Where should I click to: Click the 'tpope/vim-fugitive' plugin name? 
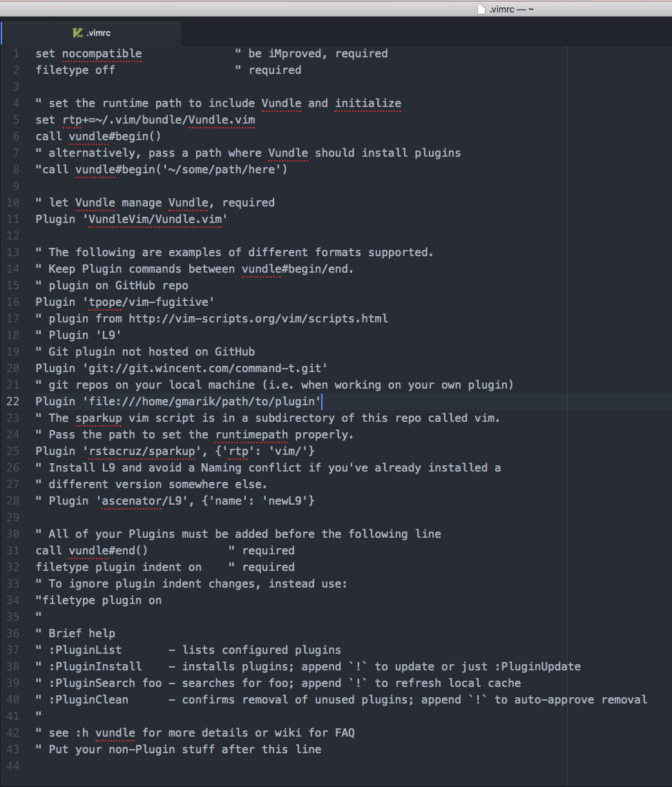coord(152,302)
